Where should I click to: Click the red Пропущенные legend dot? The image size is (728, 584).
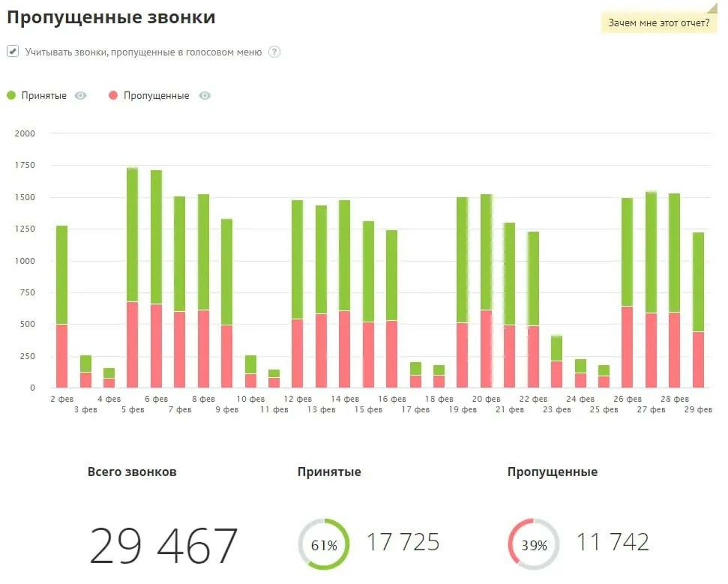113,96
